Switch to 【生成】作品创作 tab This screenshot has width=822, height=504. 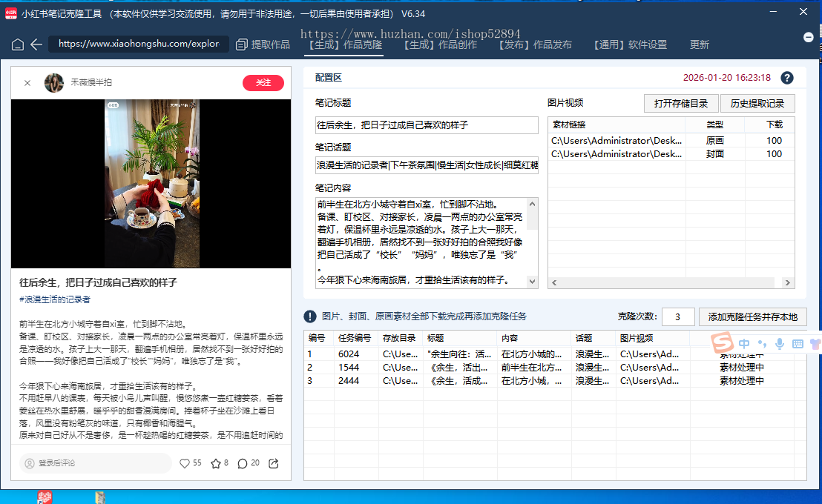pyautogui.click(x=440, y=45)
